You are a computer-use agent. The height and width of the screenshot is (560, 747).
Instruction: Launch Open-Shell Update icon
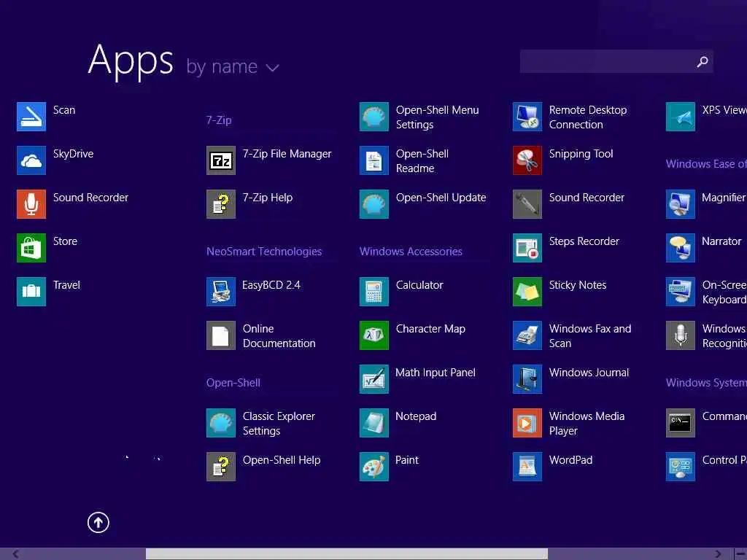[374, 204]
